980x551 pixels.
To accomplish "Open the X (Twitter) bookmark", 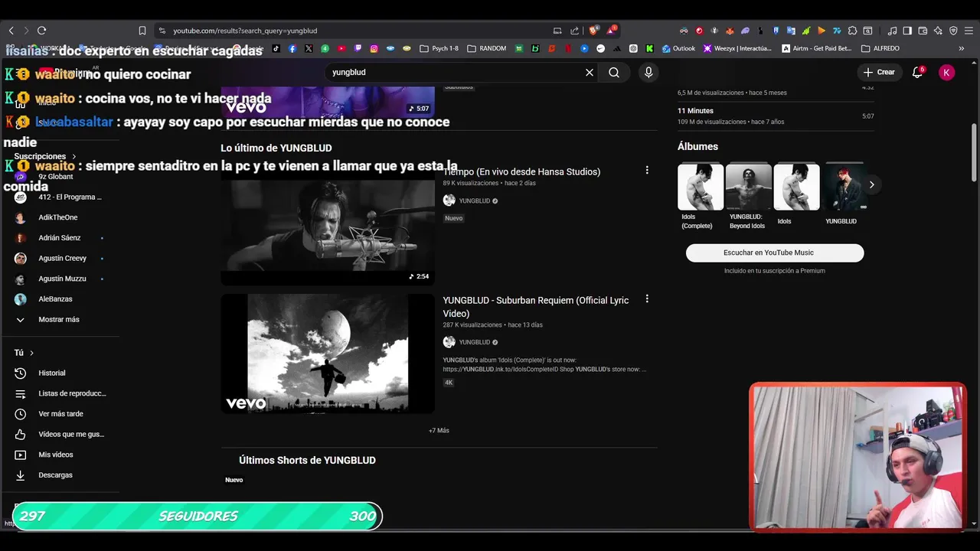I will point(309,48).
